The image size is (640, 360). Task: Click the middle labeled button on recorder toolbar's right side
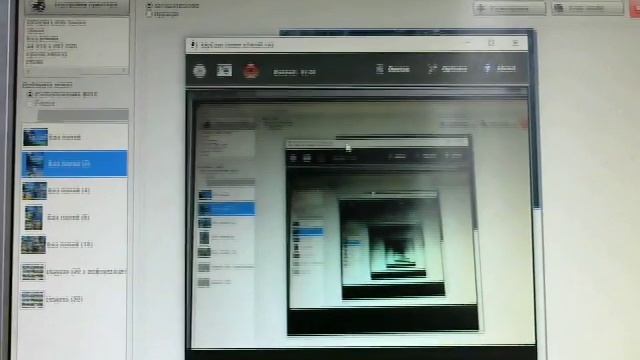point(447,69)
